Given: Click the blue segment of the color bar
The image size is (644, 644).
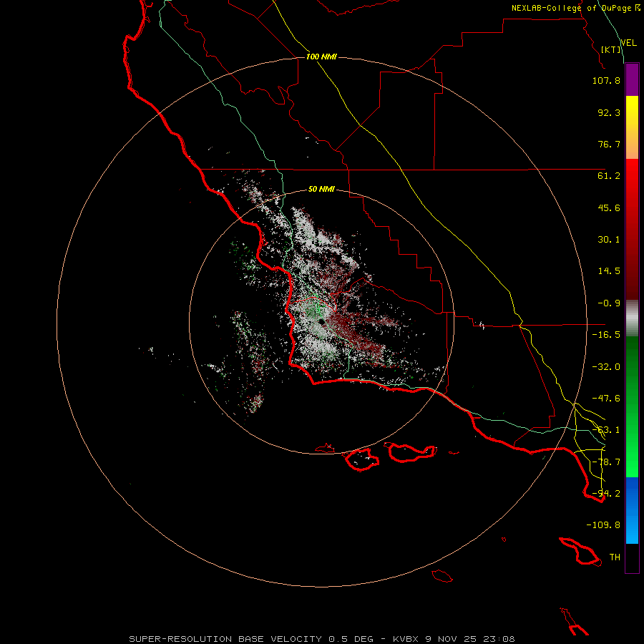Looking at the screenshot, I should click(632, 510).
